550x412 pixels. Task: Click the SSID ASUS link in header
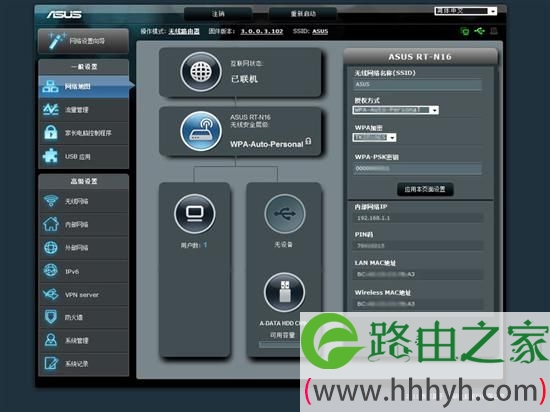pyautogui.click(x=320, y=31)
